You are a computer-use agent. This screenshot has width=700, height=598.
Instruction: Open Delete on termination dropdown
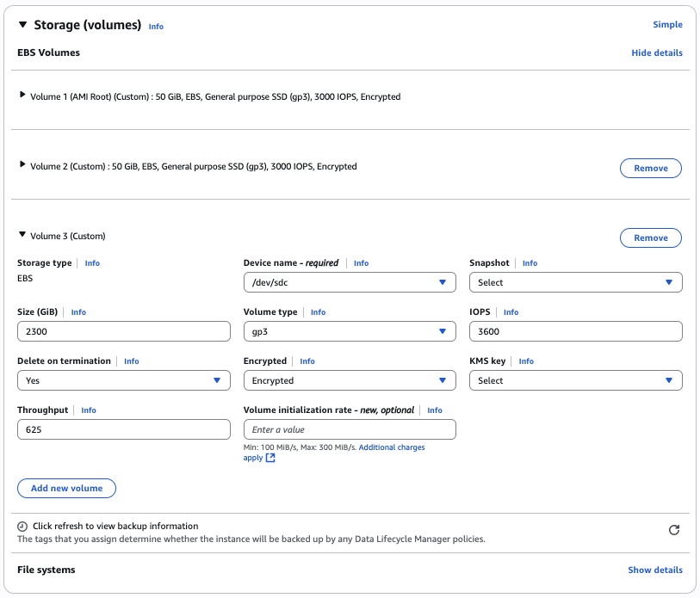point(123,380)
